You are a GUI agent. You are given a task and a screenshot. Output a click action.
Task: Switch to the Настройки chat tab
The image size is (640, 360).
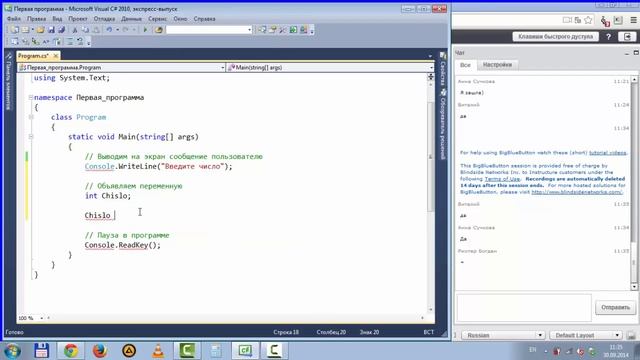[497, 65]
